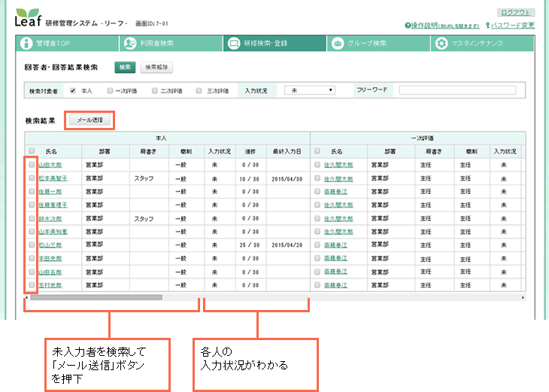Click the 検索結果 heading
This screenshot has width=549, height=392.
(41, 121)
